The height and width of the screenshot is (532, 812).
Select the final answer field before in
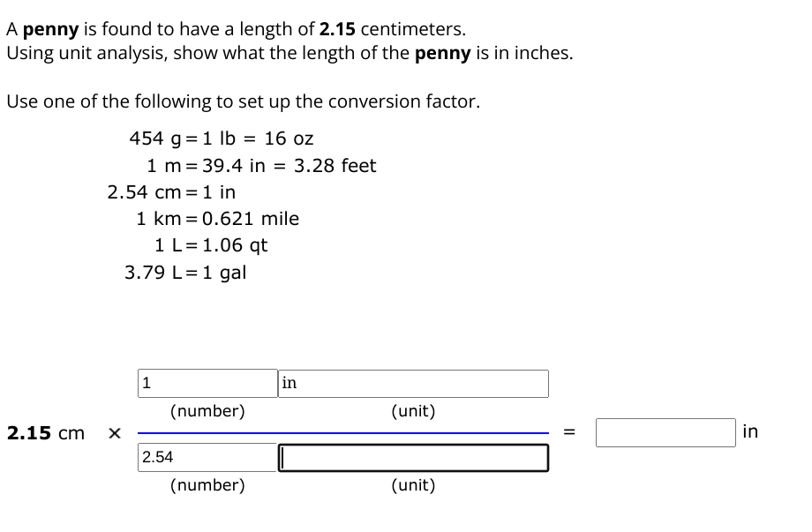(x=665, y=432)
